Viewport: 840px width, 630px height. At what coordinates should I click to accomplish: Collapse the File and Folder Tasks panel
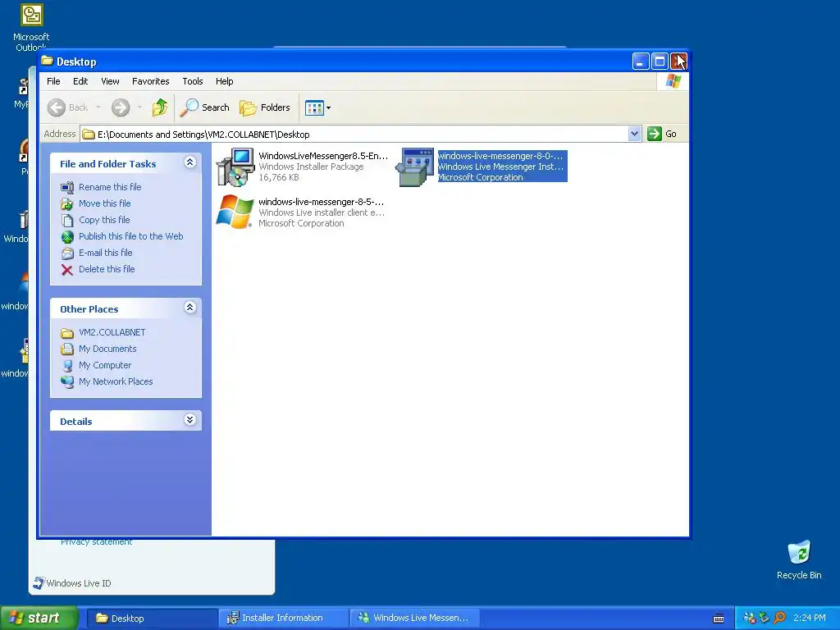pyautogui.click(x=189, y=162)
